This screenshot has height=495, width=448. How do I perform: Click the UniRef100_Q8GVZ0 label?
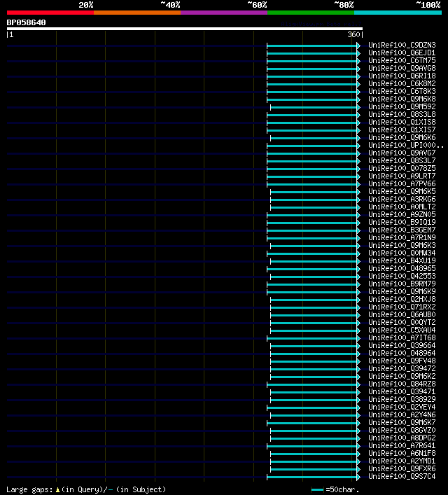pos(402,431)
